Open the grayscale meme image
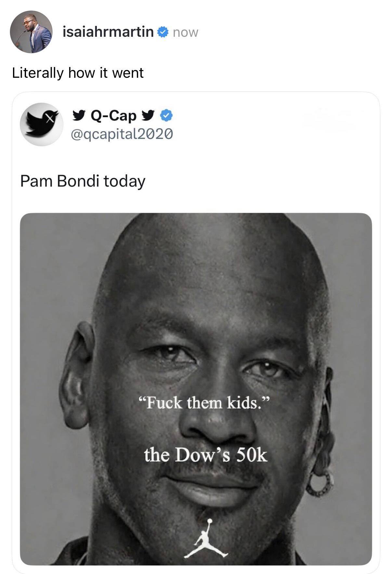392x574 pixels. point(196,389)
